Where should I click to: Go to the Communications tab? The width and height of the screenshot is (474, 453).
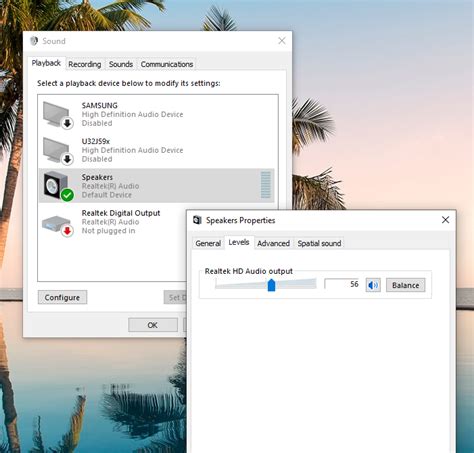pyautogui.click(x=167, y=64)
